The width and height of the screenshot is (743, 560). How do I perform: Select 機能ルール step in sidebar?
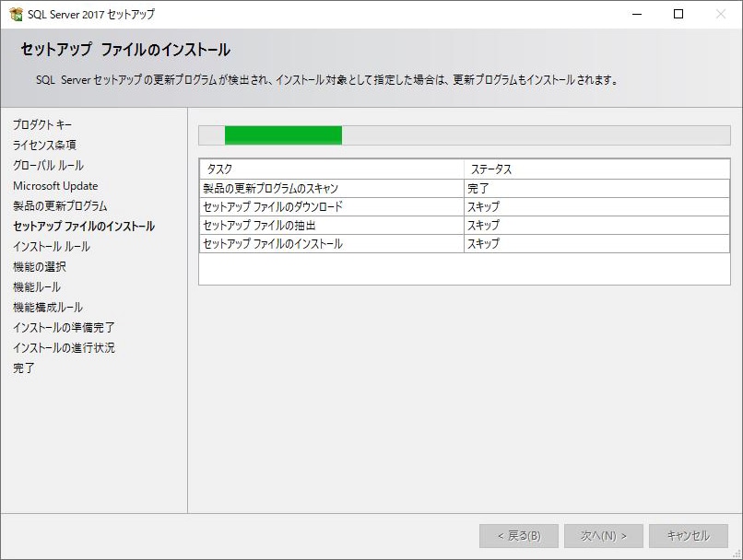[x=37, y=287]
